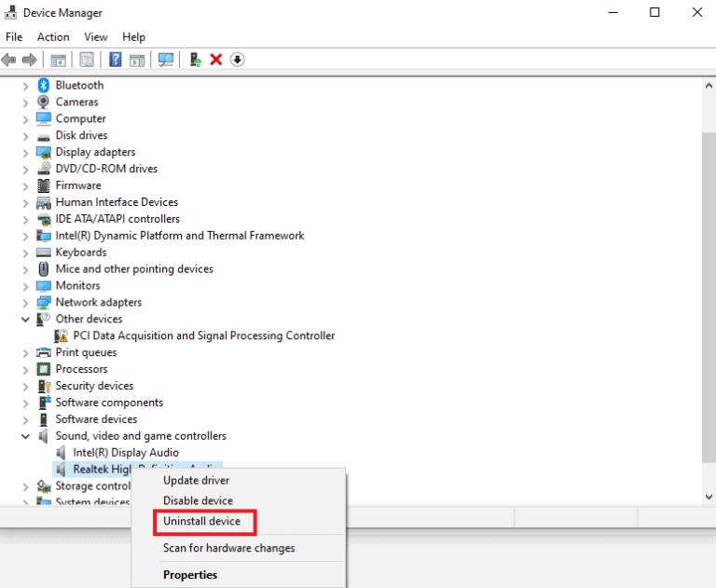This screenshot has width=716, height=588.
Task: Expand the Bluetooth category
Action: pyautogui.click(x=25, y=86)
